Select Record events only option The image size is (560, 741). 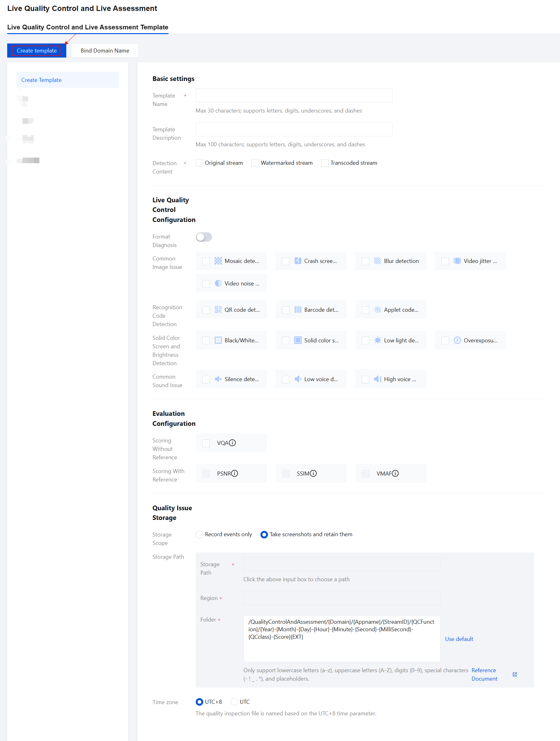[x=199, y=535]
